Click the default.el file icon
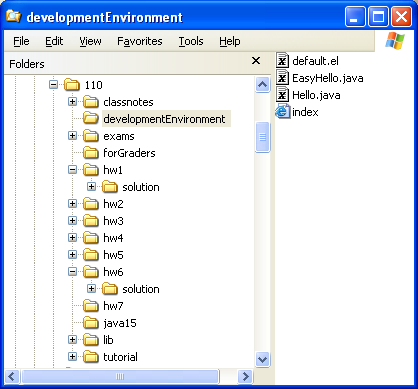 282,61
